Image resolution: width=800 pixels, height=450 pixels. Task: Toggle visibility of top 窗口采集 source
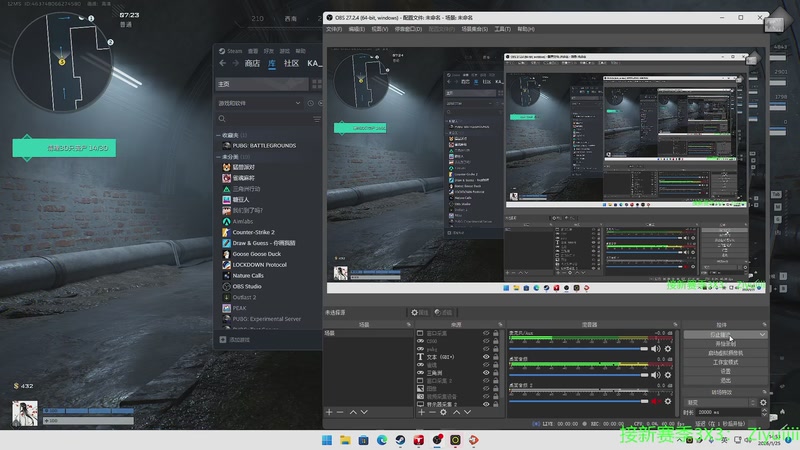point(486,333)
